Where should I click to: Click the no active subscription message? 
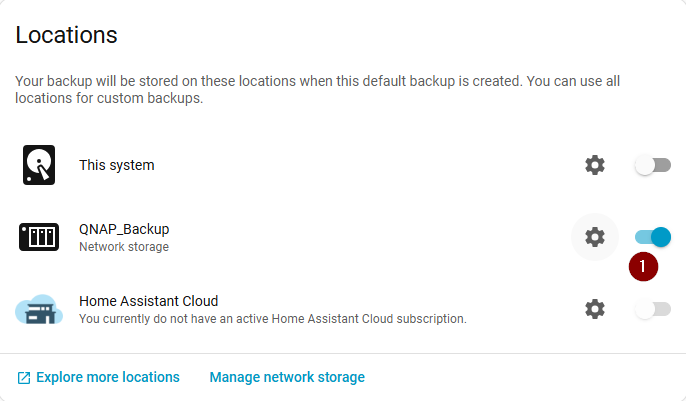273,319
